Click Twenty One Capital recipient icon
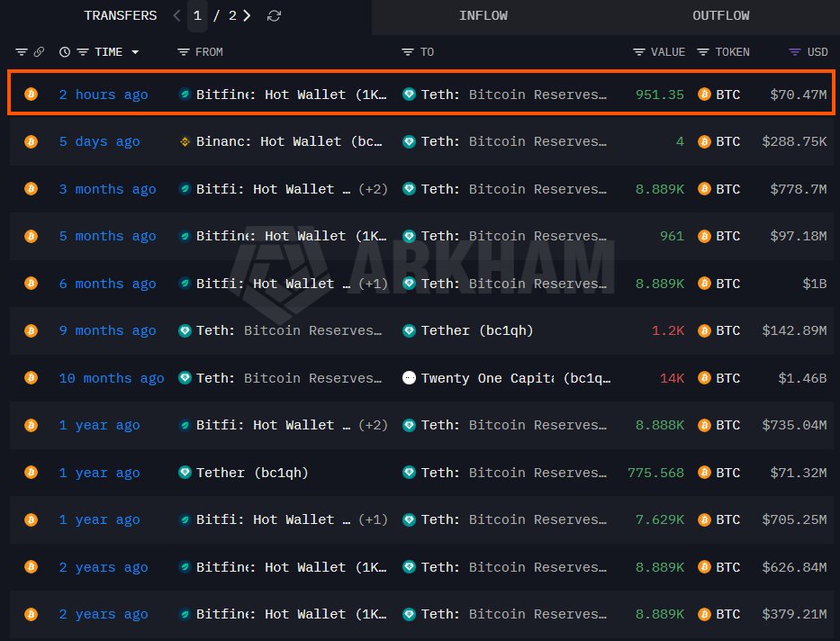The width and height of the screenshot is (840, 641). [410, 378]
